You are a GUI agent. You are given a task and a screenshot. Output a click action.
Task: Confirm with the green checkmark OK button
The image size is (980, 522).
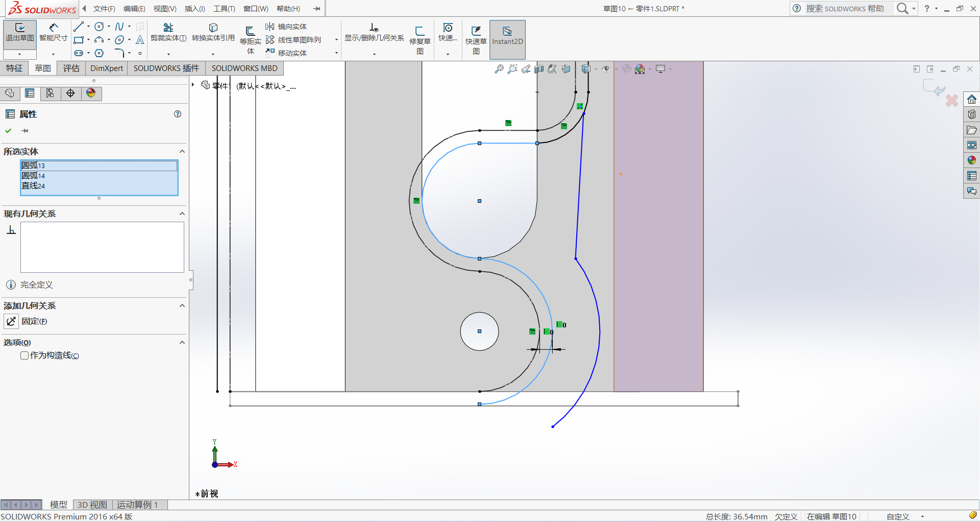pyautogui.click(x=8, y=131)
